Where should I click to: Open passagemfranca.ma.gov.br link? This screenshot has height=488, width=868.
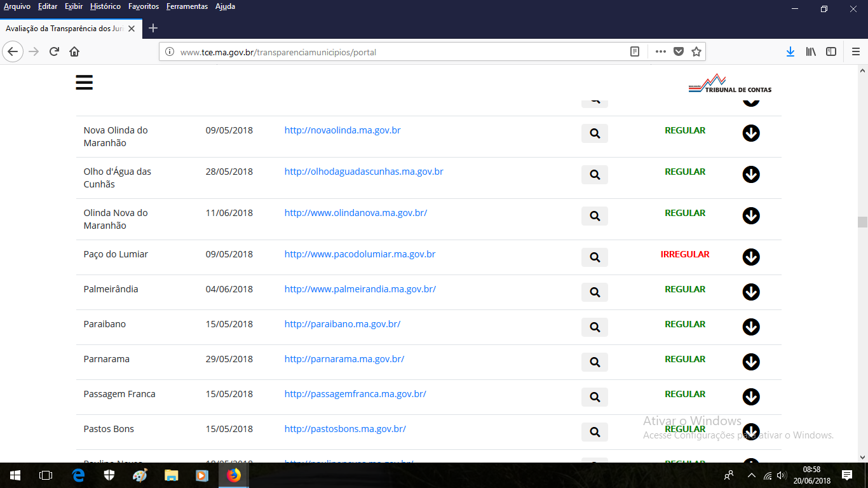click(355, 394)
